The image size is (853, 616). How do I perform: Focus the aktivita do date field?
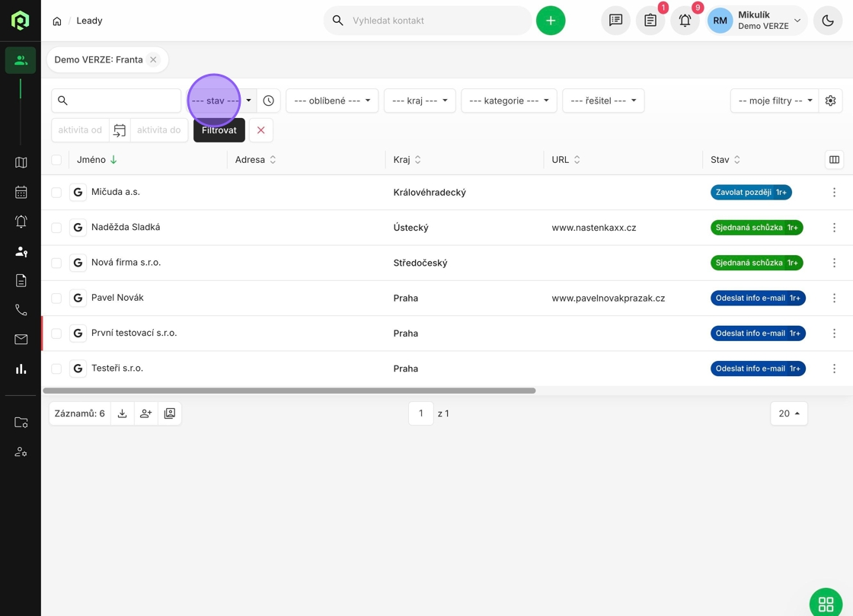tap(159, 130)
